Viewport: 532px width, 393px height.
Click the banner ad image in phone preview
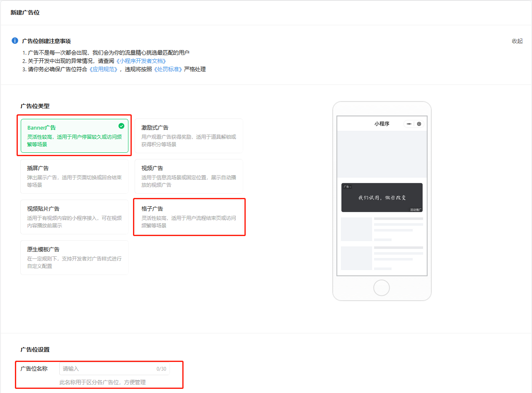point(382,198)
